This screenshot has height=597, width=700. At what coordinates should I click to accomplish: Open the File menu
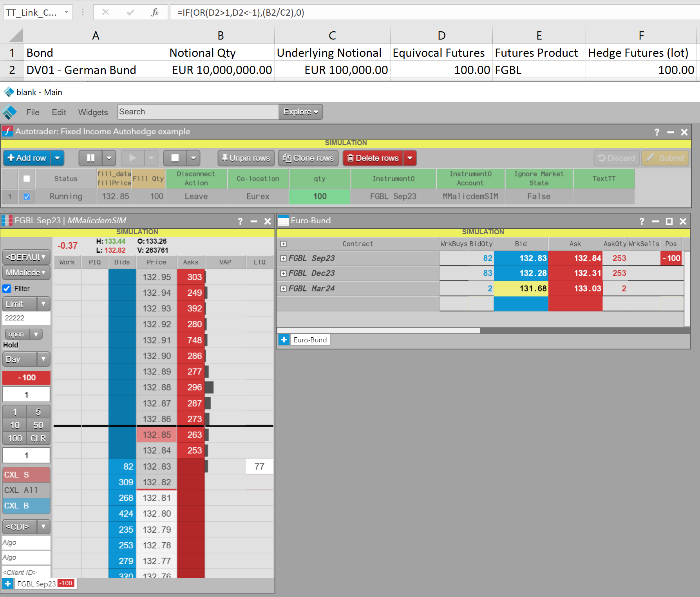point(33,112)
